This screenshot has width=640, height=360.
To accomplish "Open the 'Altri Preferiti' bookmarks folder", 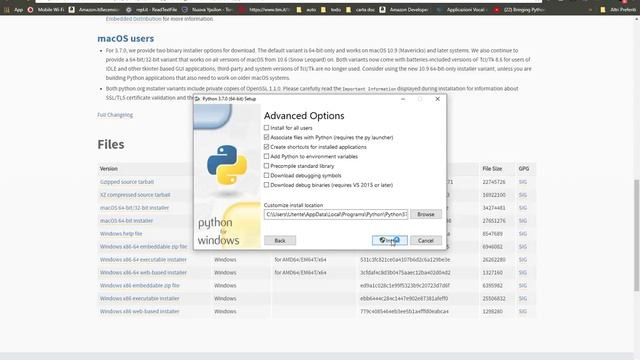I will point(618,9).
